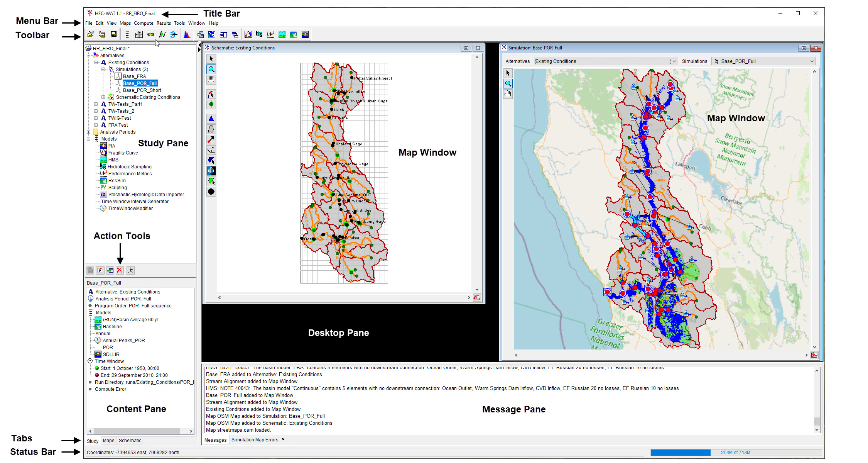Viewport: 868px width, 463px height.
Task: Close the Simulation Map Errors tab
Action: pyautogui.click(x=283, y=439)
